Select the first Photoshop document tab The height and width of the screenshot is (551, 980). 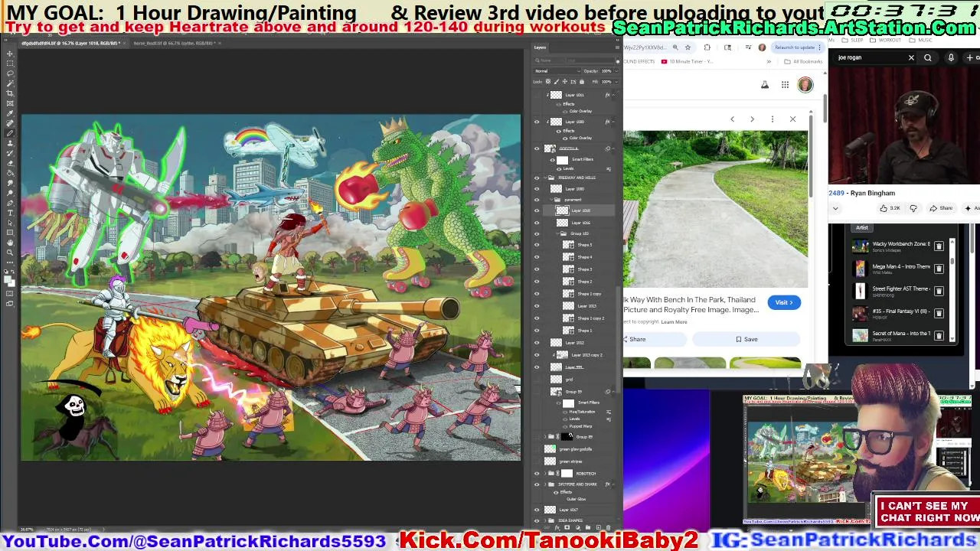pos(73,44)
